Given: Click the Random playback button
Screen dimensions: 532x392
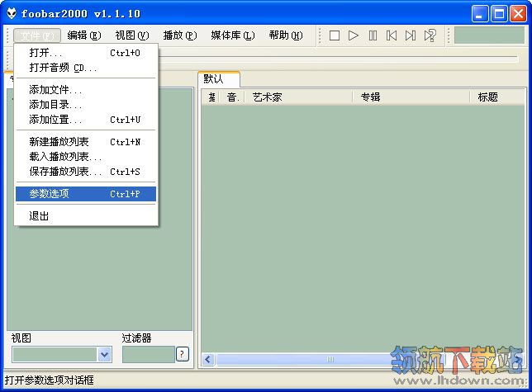Looking at the screenshot, I should click(430, 35).
